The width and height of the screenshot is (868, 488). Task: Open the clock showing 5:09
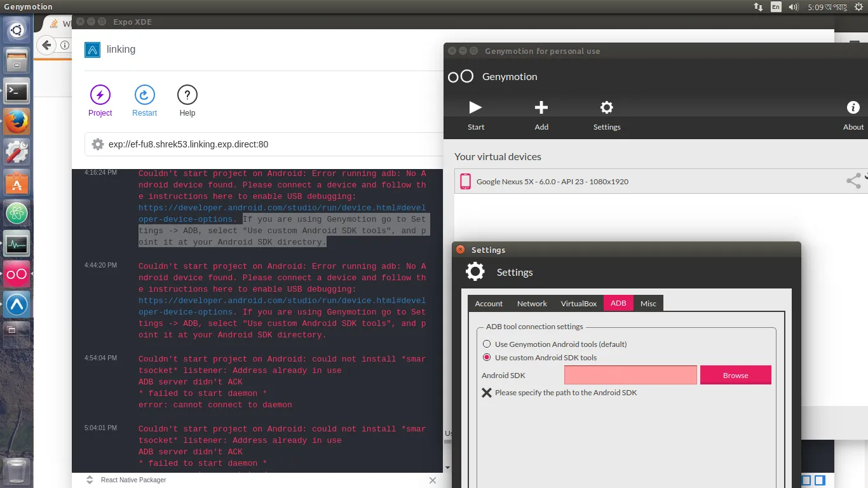(827, 7)
